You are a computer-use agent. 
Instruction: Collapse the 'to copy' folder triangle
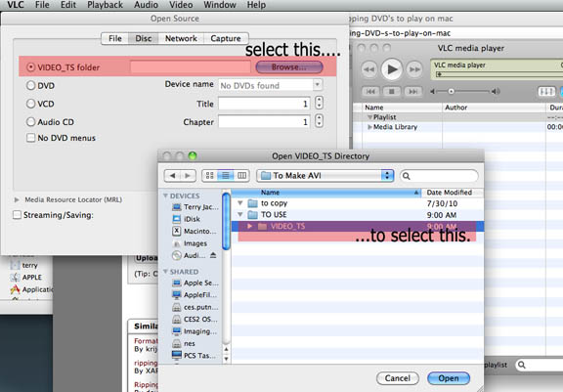click(240, 203)
